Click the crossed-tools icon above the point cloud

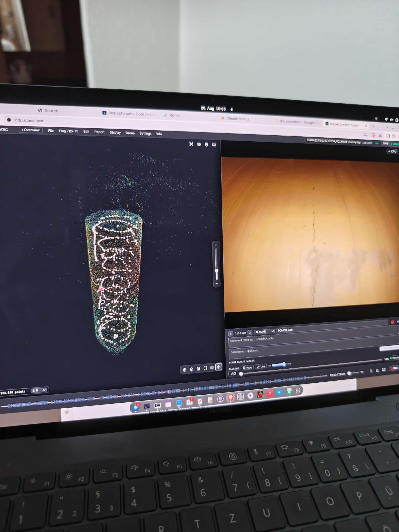[191, 144]
